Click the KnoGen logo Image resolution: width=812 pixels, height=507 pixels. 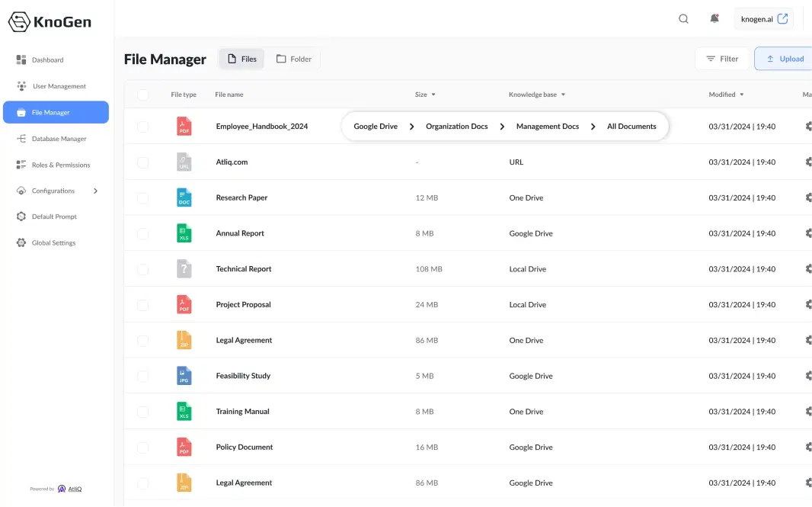(x=50, y=22)
